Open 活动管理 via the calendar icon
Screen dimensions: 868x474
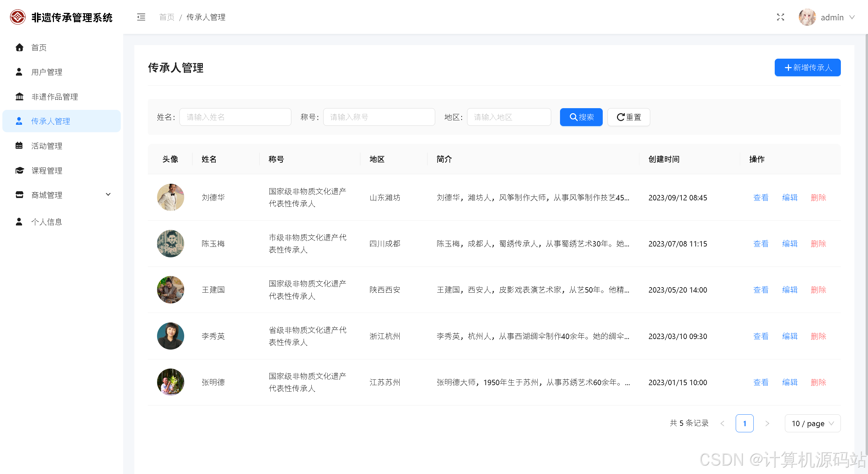point(19,146)
